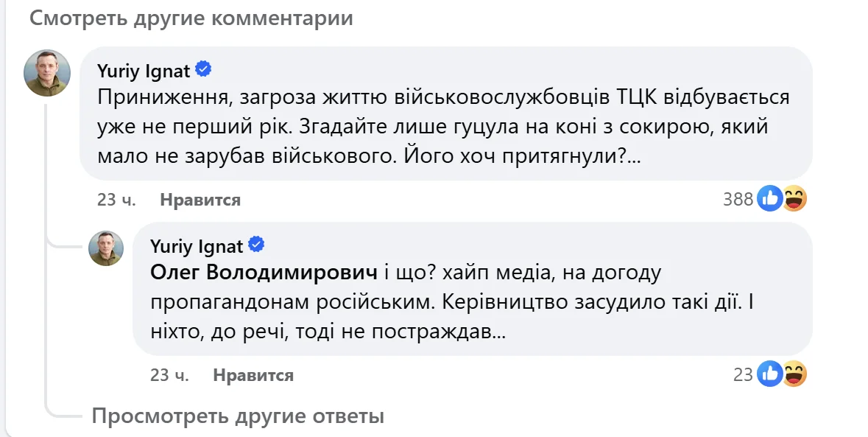The width and height of the screenshot is (868, 437).
Task: Click the "23 ч." timestamp of the top comment
Action: tap(116, 200)
